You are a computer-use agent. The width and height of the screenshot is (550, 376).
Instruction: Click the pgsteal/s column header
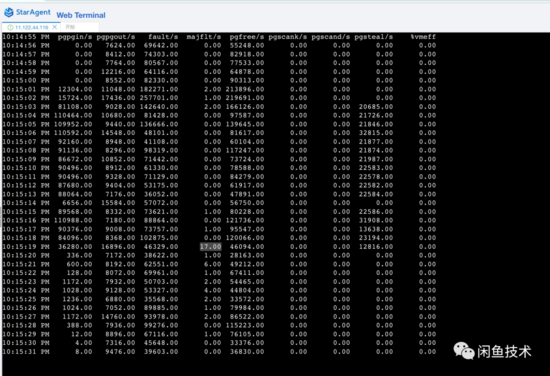[374, 37]
